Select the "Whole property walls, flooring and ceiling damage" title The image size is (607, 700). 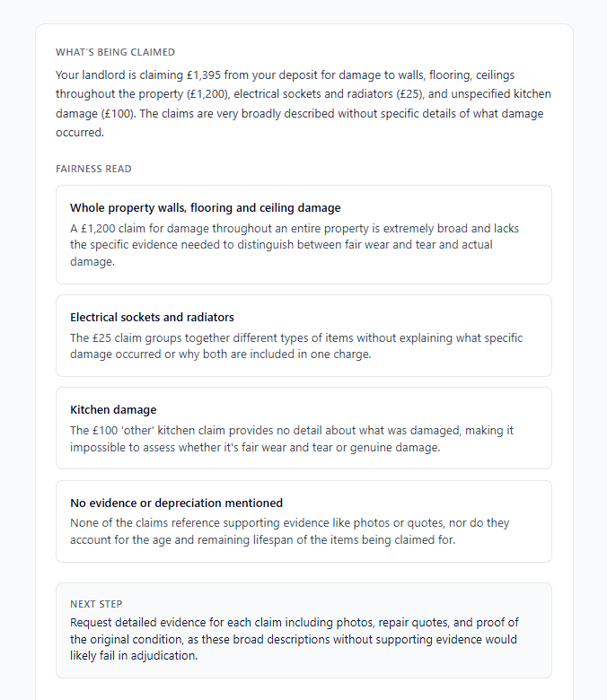pos(205,208)
